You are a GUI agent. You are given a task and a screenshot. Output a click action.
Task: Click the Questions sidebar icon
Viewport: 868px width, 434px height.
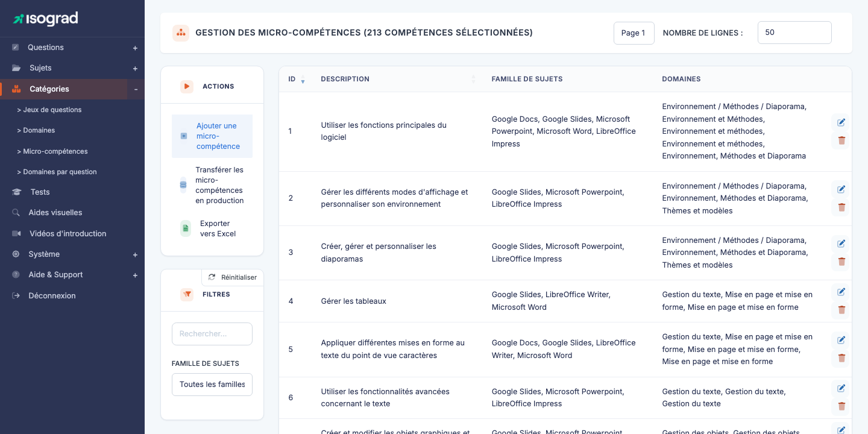pyautogui.click(x=16, y=48)
